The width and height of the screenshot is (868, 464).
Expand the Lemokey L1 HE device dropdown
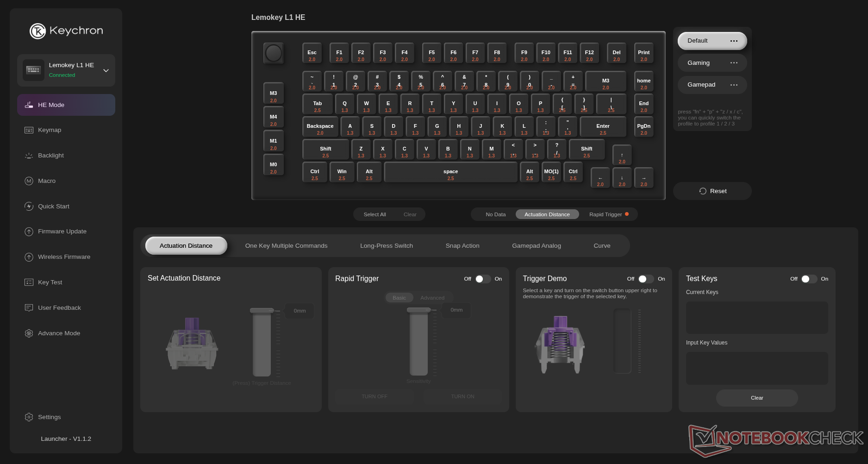pyautogui.click(x=106, y=71)
